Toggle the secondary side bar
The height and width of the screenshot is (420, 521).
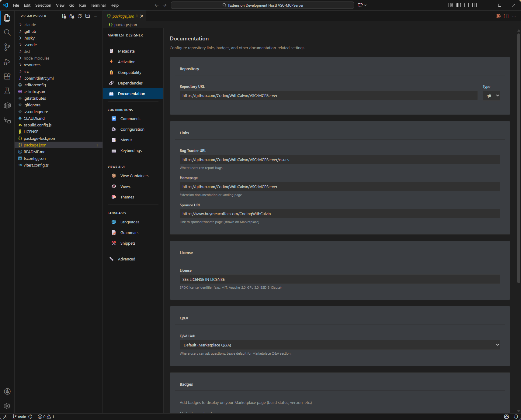474,5
